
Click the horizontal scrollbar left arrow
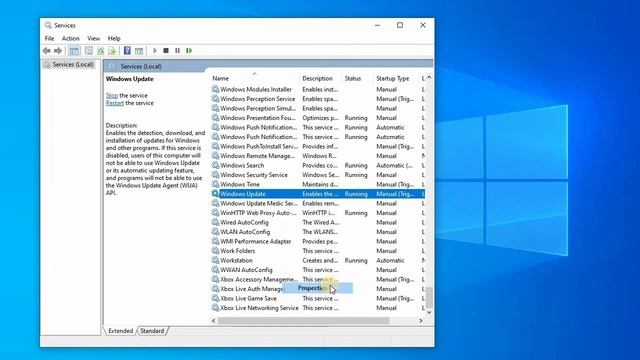[213, 321]
